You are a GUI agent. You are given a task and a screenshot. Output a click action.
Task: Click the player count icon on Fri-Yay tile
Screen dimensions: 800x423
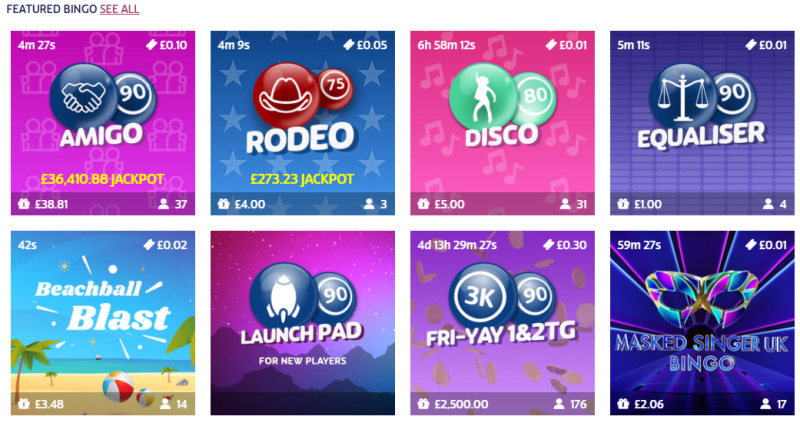coord(559,404)
